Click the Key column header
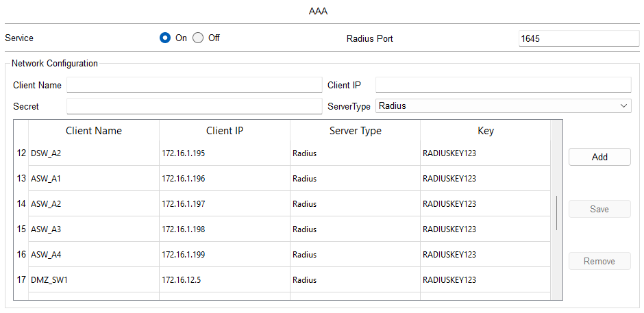 click(486, 131)
